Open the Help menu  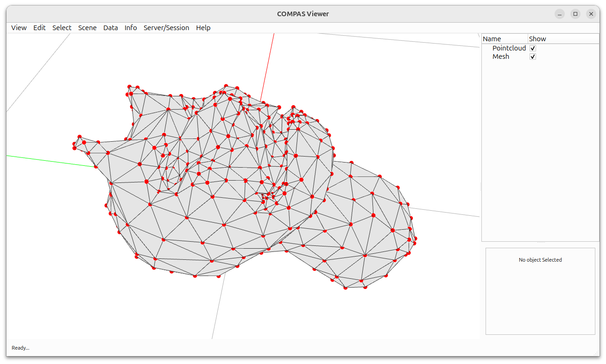pyautogui.click(x=203, y=28)
